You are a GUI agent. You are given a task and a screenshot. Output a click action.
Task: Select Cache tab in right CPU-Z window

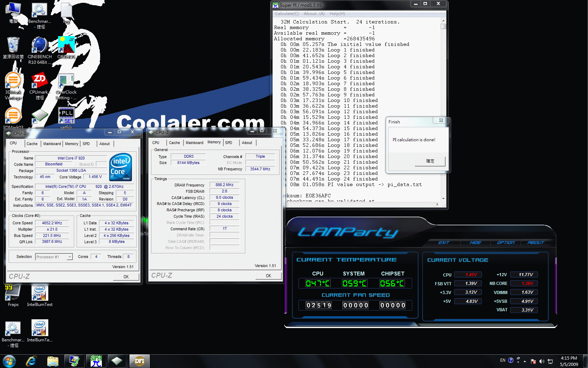(x=174, y=143)
